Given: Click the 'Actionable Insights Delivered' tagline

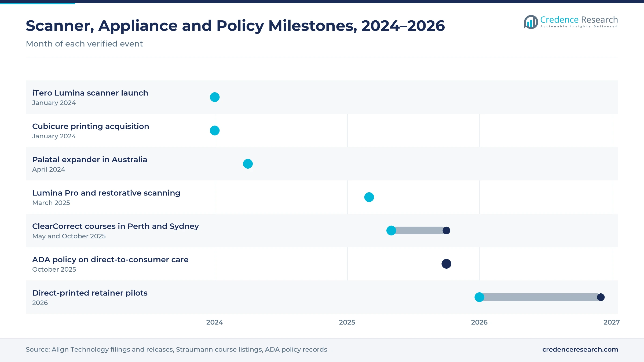Looking at the screenshot, I should [x=579, y=27].
